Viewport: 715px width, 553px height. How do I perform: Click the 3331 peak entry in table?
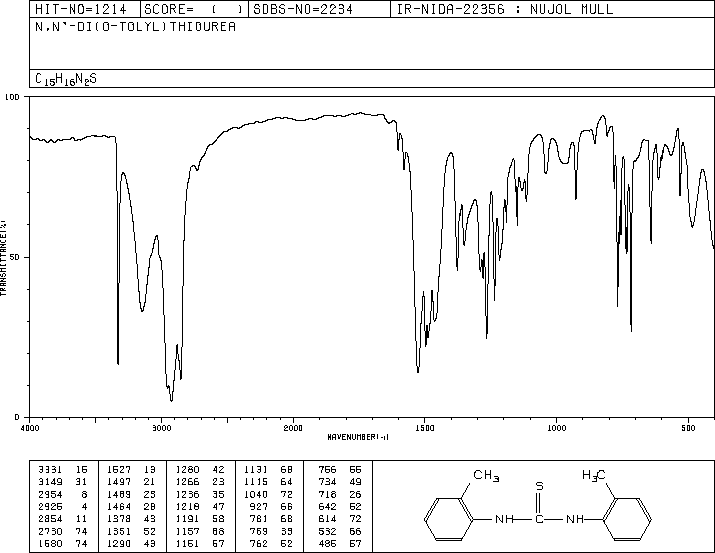pyautogui.click(x=50, y=470)
